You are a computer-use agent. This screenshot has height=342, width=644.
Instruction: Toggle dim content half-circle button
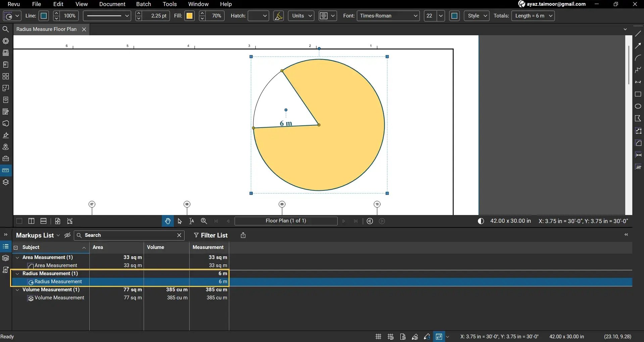point(481,221)
